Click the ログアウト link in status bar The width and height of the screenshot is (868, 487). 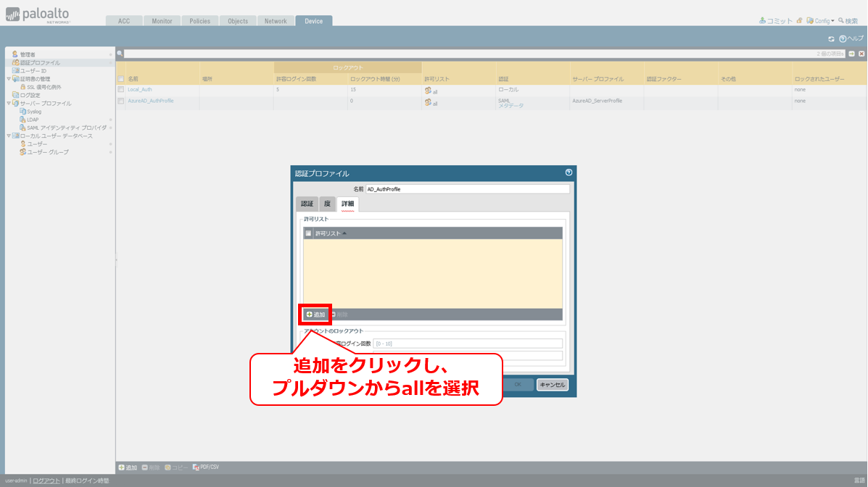46,480
